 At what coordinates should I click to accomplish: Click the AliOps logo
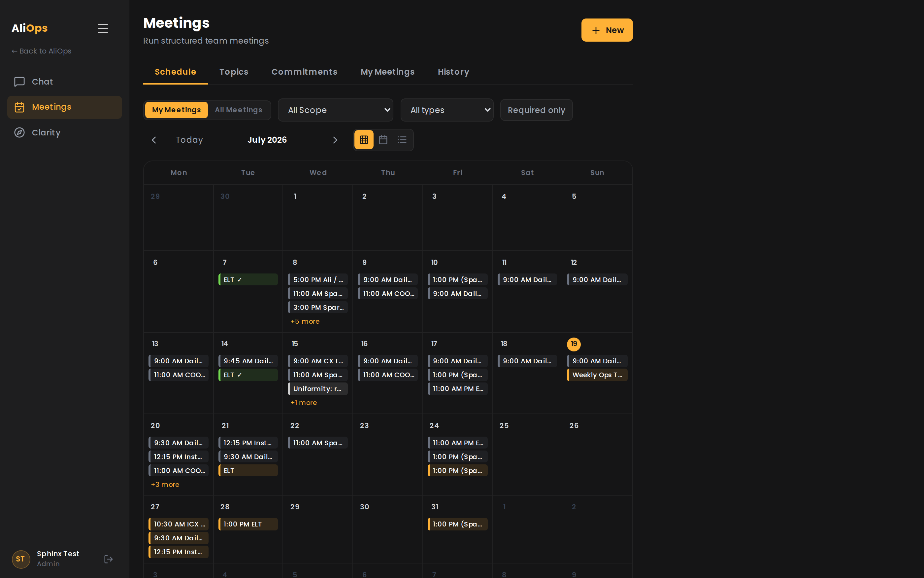(x=29, y=28)
